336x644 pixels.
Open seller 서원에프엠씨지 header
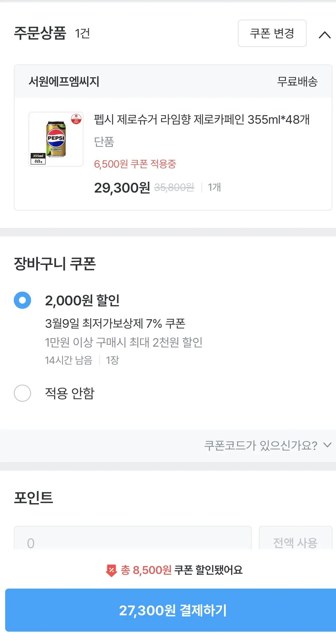coord(64,82)
